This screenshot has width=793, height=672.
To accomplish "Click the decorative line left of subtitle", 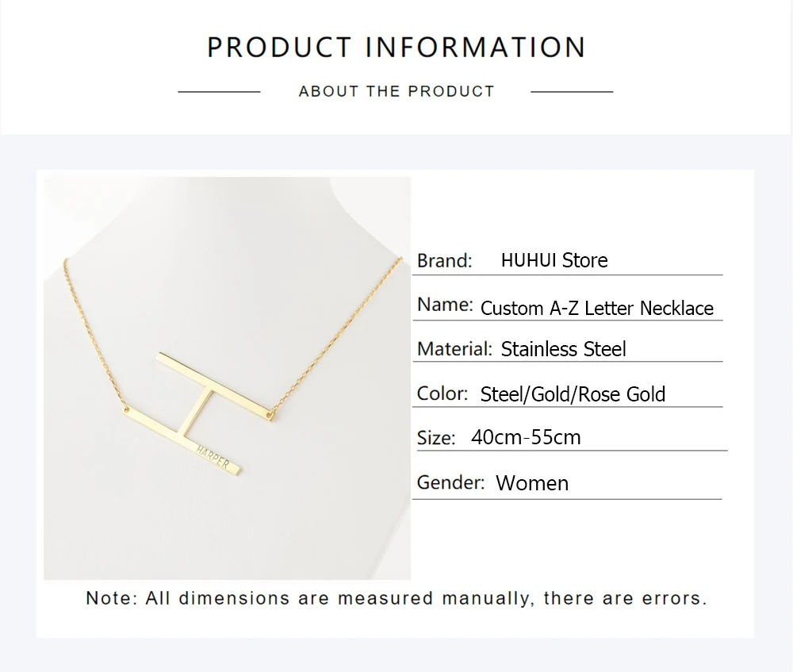I will pos(219,92).
